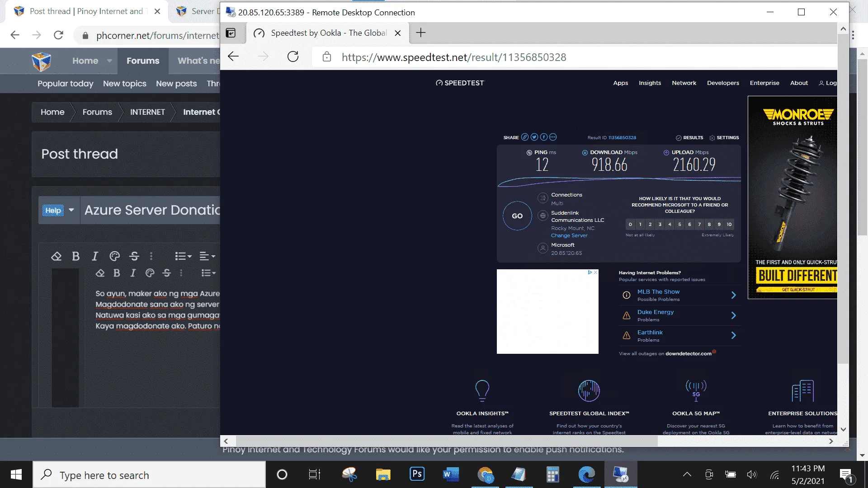Click the copy-link share icon on Speedtest
The image size is (868, 488).
(524, 137)
